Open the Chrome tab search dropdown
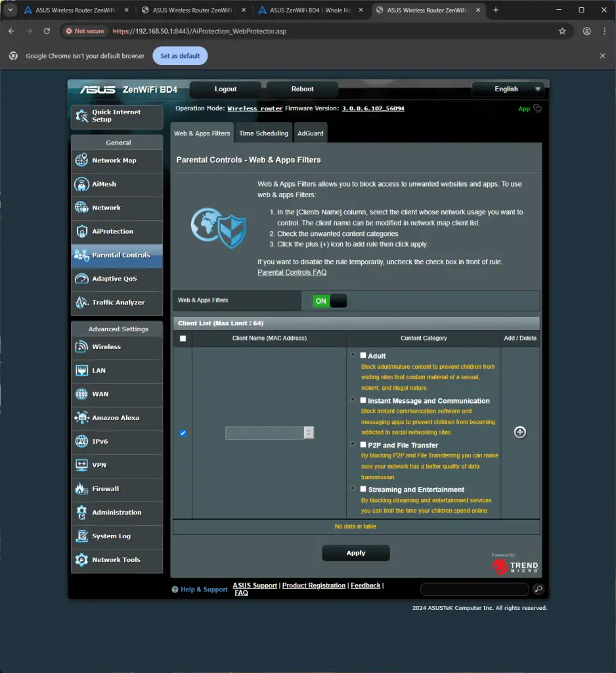Image resolution: width=616 pixels, height=673 pixels. (11, 10)
